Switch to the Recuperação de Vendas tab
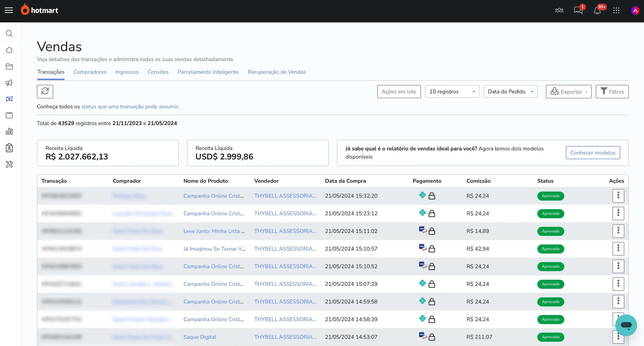The height and width of the screenshot is (346, 644). tap(276, 72)
